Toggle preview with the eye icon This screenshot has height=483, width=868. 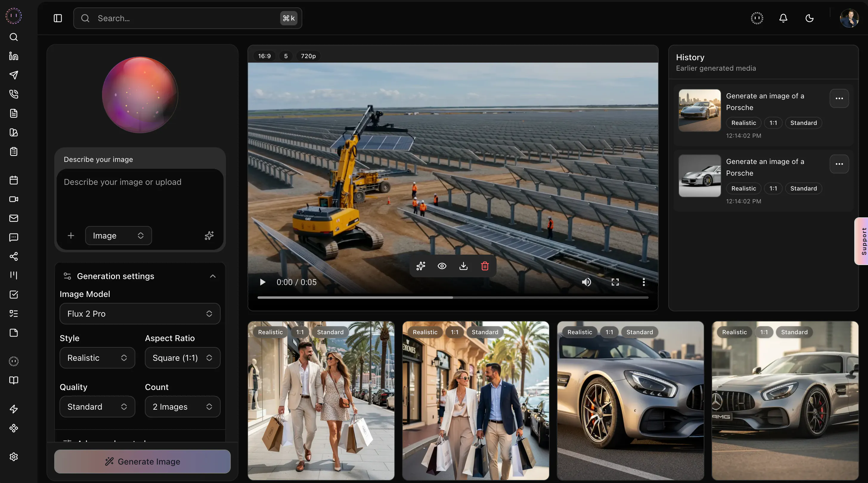pyautogui.click(x=442, y=266)
